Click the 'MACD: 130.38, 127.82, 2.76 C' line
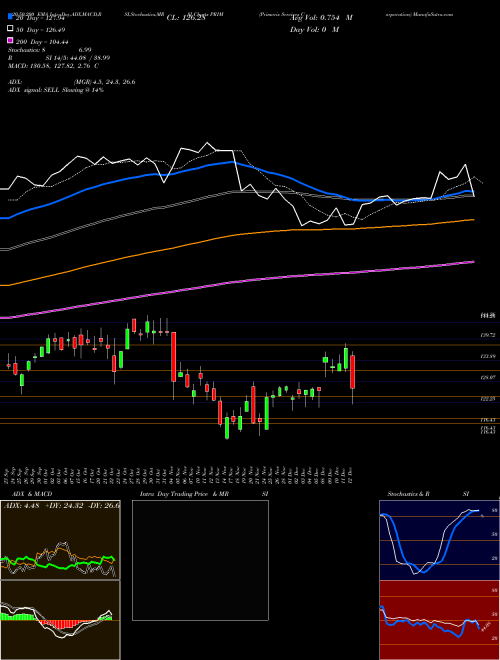 click(x=53, y=66)
